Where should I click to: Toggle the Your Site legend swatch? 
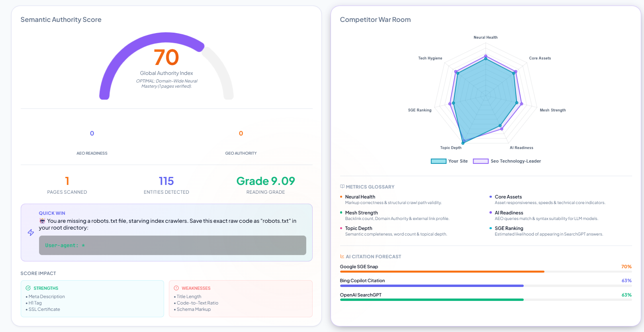[438, 161]
